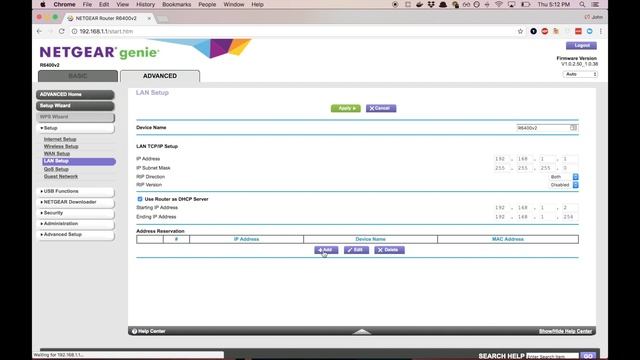The image size is (640, 360).
Task: Open the Chrome three-dot menu
Action: pyautogui.click(x=601, y=31)
